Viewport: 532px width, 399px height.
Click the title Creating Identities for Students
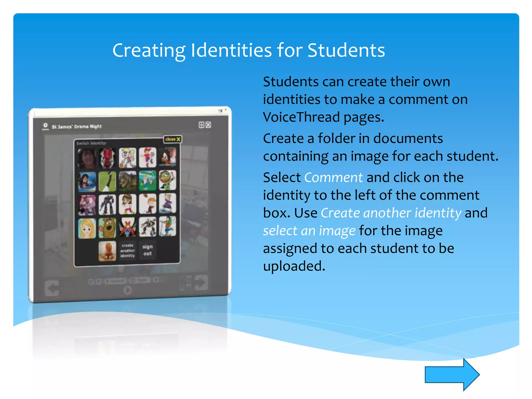pos(249,50)
